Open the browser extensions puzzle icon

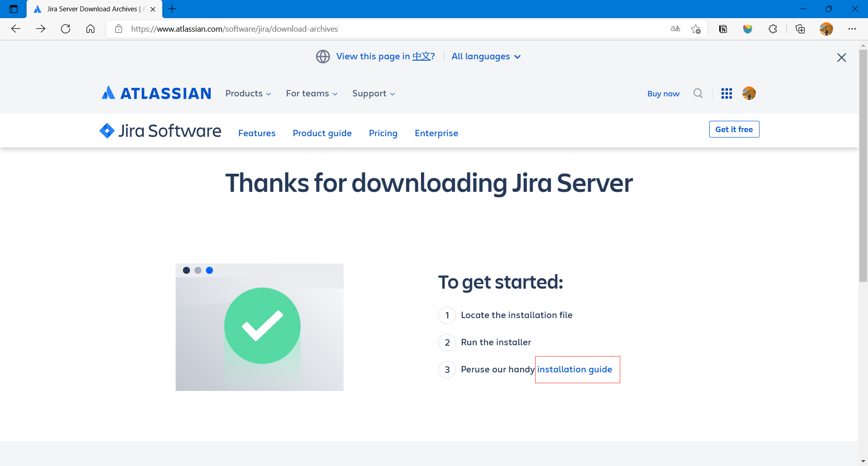(x=773, y=29)
